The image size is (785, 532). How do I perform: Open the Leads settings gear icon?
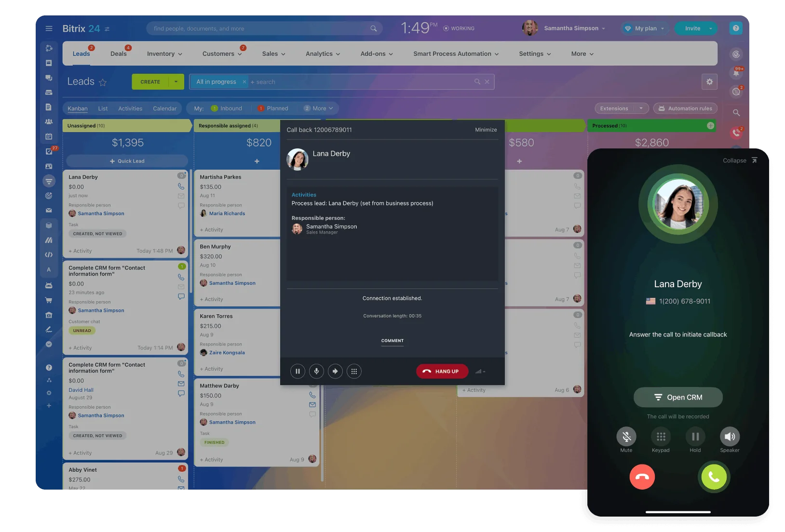pyautogui.click(x=709, y=82)
